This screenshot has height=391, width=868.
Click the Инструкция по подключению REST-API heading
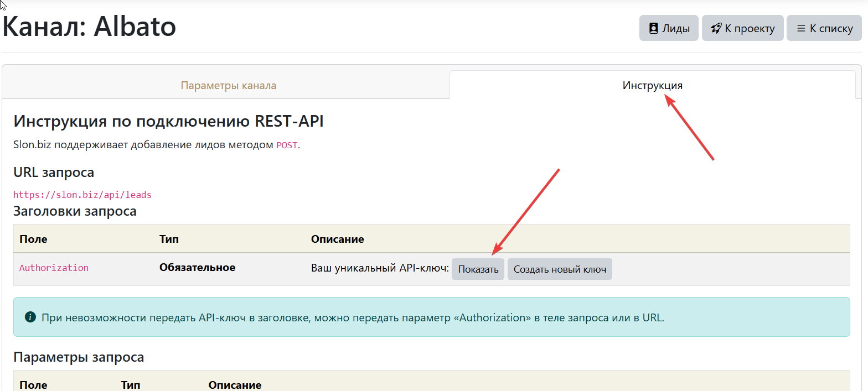point(168,121)
